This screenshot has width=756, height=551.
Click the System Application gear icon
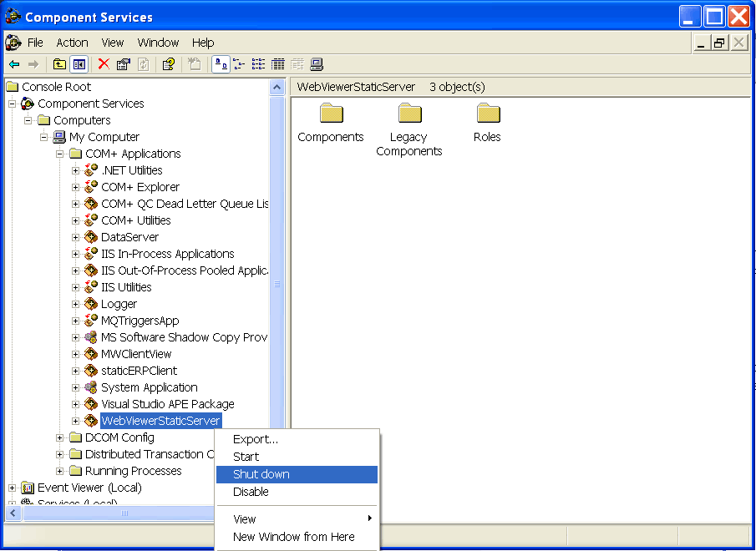click(x=91, y=387)
